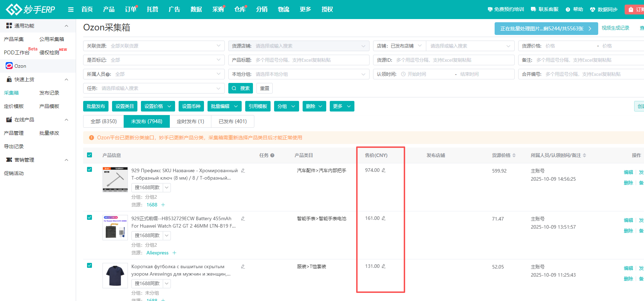This screenshot has height=301, width=644.
Task: Toggle the select-all checkbox in table header
Action: 89,155
